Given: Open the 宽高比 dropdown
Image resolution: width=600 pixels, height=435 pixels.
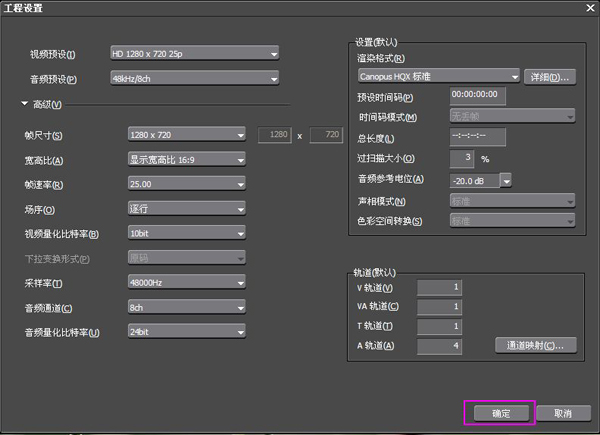Looking at the screenshot, I should tap(187, 160).
